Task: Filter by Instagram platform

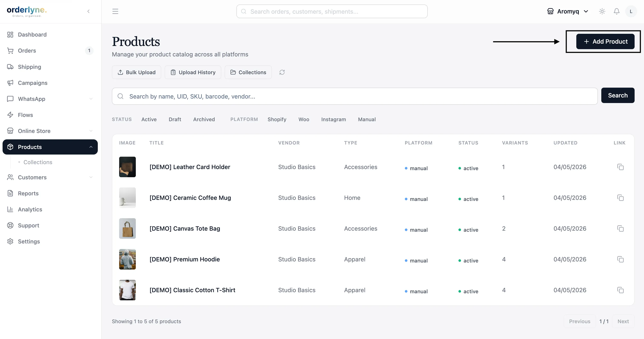Action: 334,119
